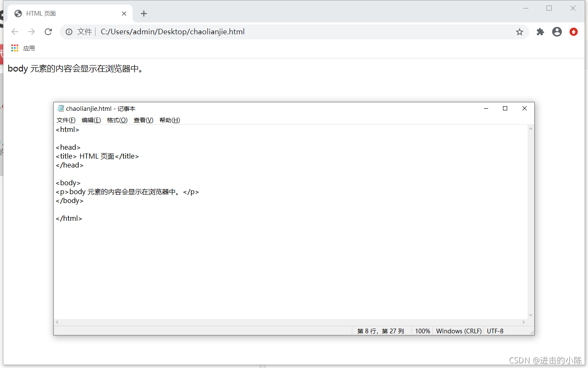The height and width of the screenshot is (368, 588).
Task: Maximize the Notepad window
Action: click(505, 108)
